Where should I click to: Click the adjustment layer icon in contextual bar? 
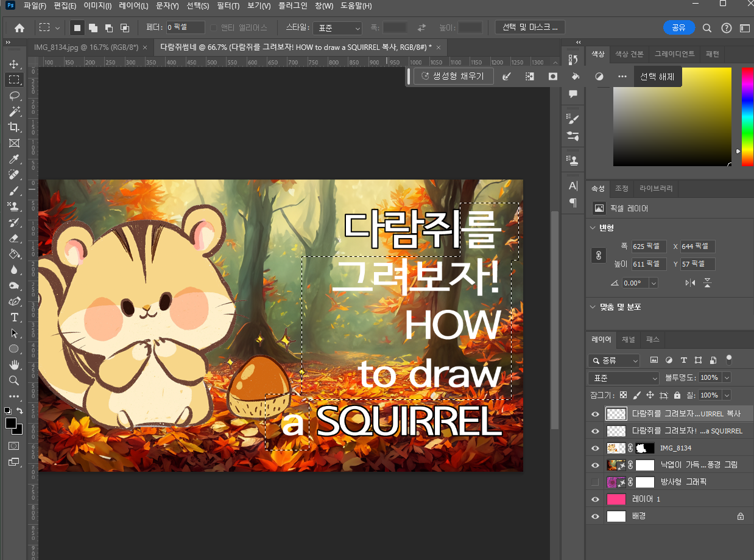[599, 76]
